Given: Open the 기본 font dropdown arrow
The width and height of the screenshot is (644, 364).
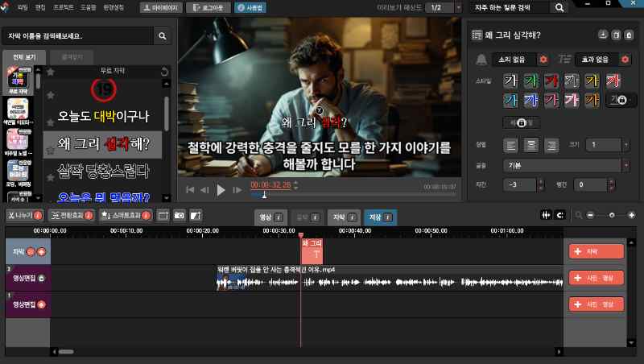Looking at the screenshot, I should 626,166.
